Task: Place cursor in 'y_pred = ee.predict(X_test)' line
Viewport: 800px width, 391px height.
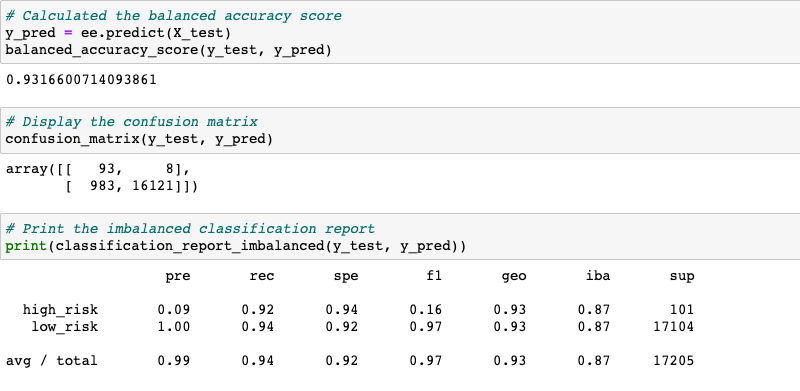Action: coord(118,33)
